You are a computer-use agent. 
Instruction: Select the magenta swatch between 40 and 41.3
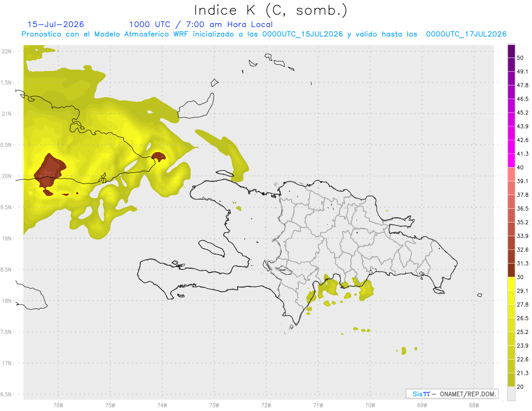coord(511,160)
